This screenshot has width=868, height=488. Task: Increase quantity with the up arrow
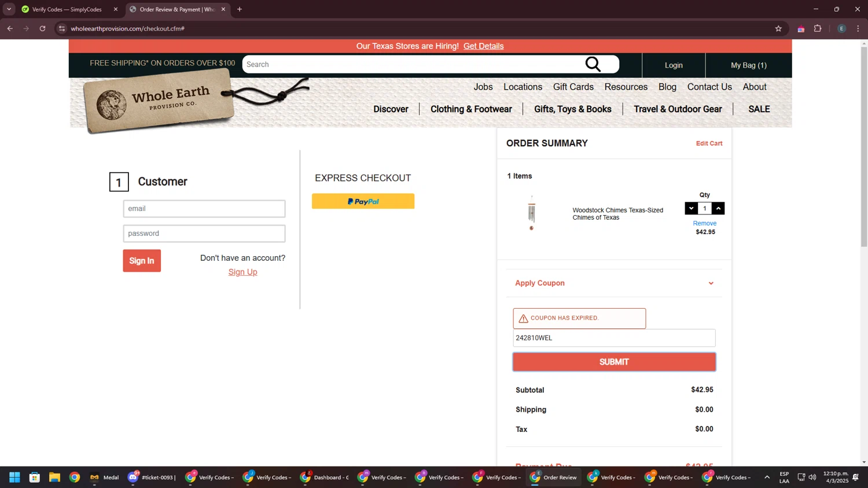click(718, 208)
